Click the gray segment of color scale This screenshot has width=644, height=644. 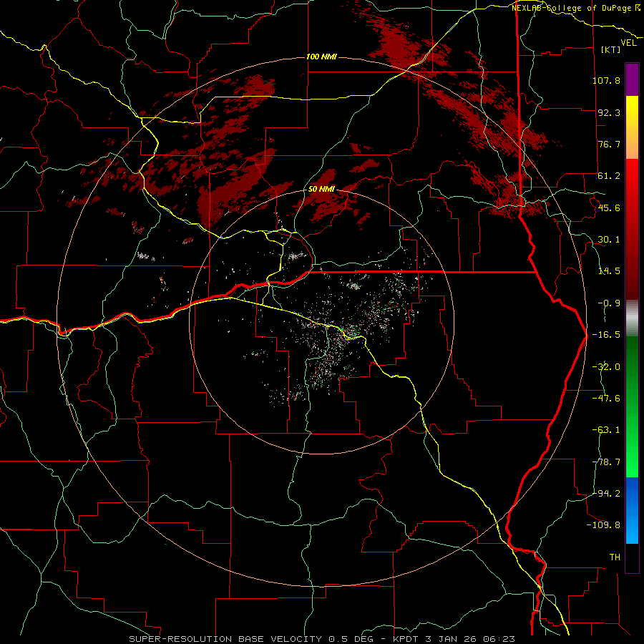(632, 318)
